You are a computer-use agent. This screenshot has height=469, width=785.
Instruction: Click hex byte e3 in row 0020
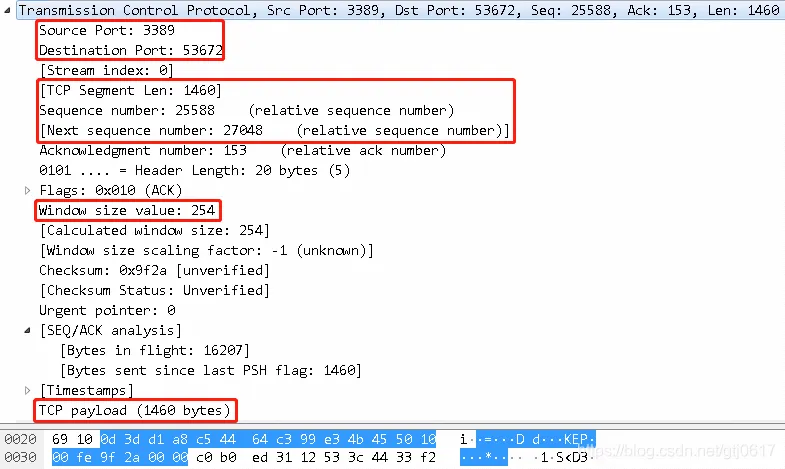pos(332,439)
